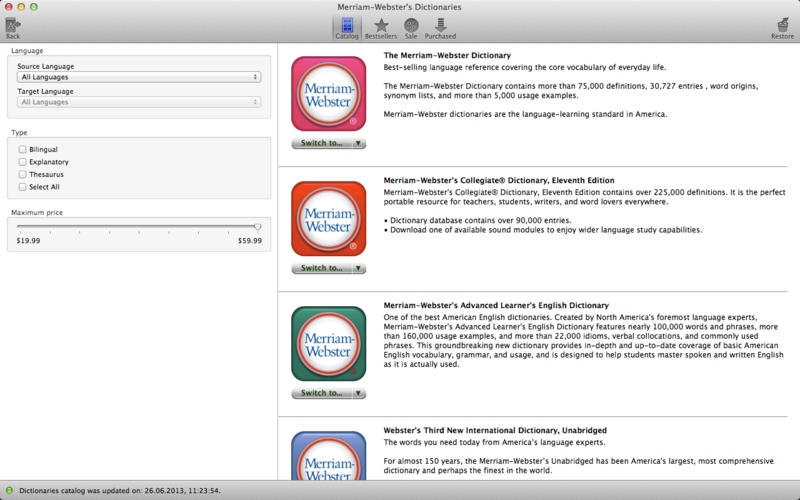Click the catalog updated status message

pos(120,490)
